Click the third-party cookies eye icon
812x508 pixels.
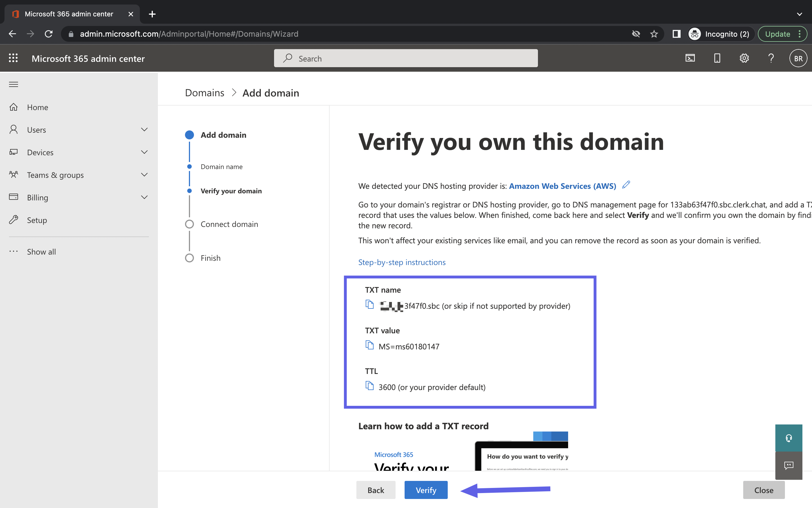tap(636, 34)
